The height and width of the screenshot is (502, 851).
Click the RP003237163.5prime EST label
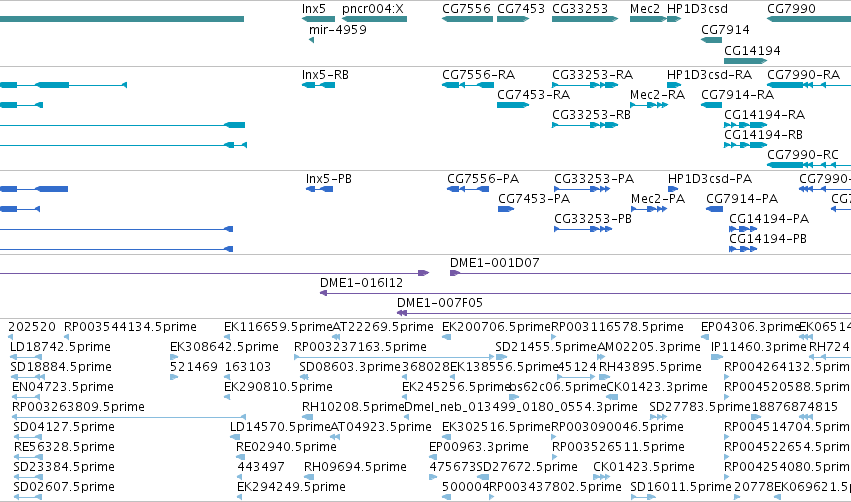tap(360, 347)
